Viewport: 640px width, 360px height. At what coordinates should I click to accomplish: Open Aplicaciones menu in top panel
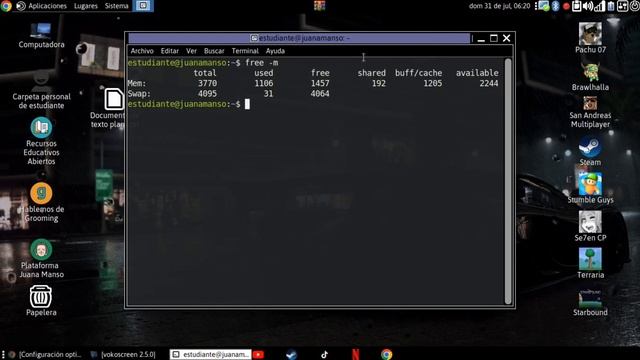click(x=47, y=6)
